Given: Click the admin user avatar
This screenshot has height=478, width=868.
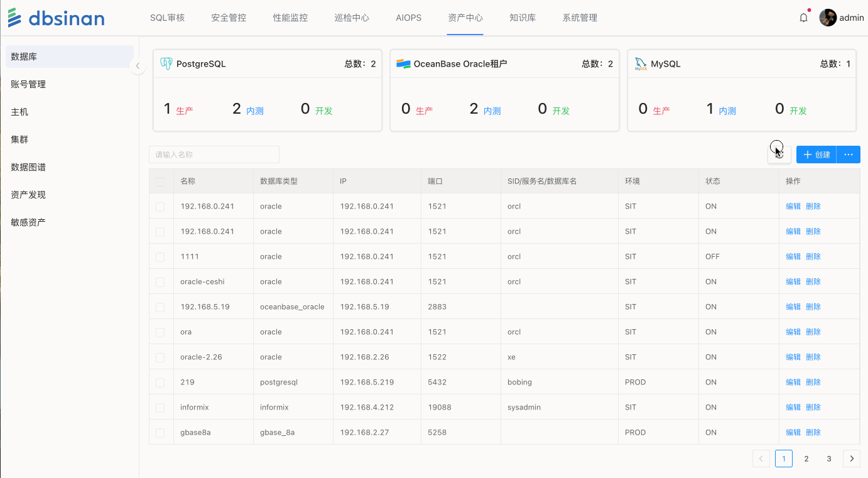Looking at the screenshot, I should point(828,18).
